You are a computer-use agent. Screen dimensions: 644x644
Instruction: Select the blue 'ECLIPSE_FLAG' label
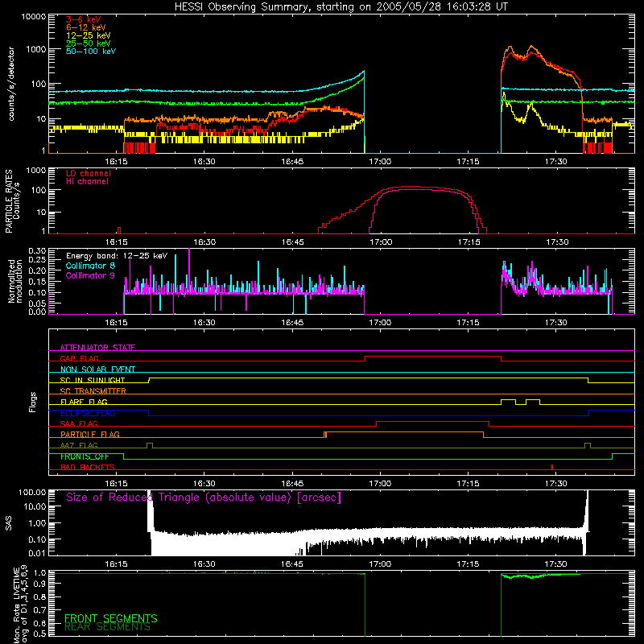point(88,413)
